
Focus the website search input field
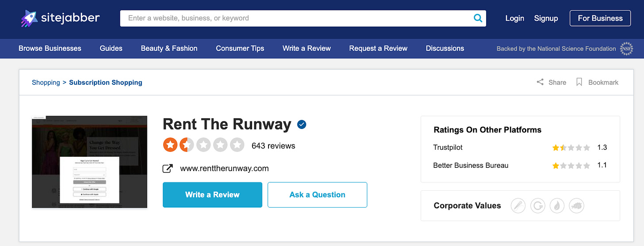tap(303, 18)
